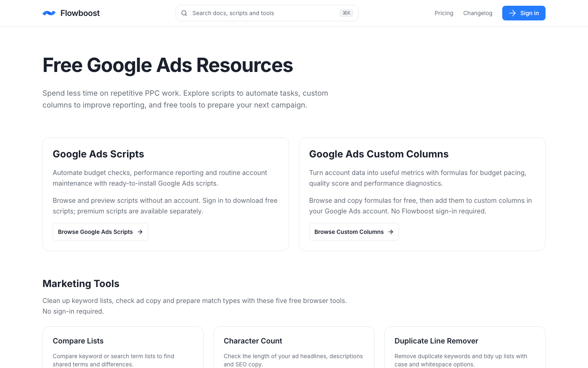588x368 pixels.
Task: Click the Sign in button
Action: [524, 13]
